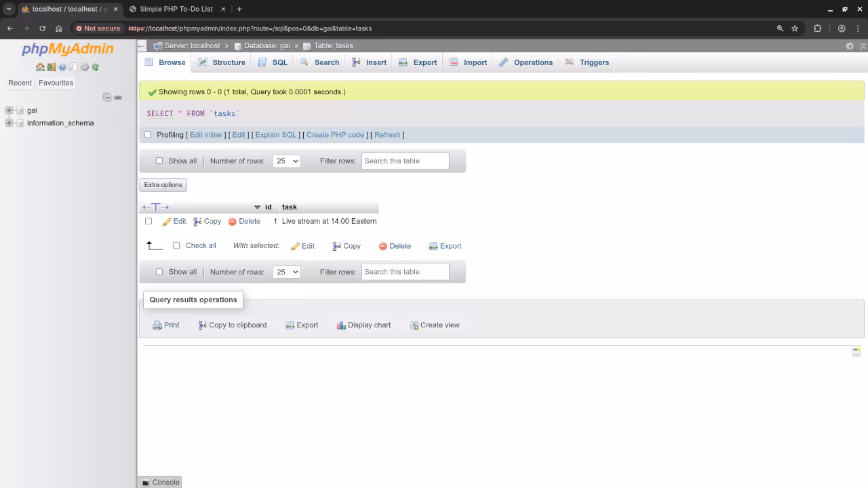Click the link-with-main-panel chain icon

point(118,97)
